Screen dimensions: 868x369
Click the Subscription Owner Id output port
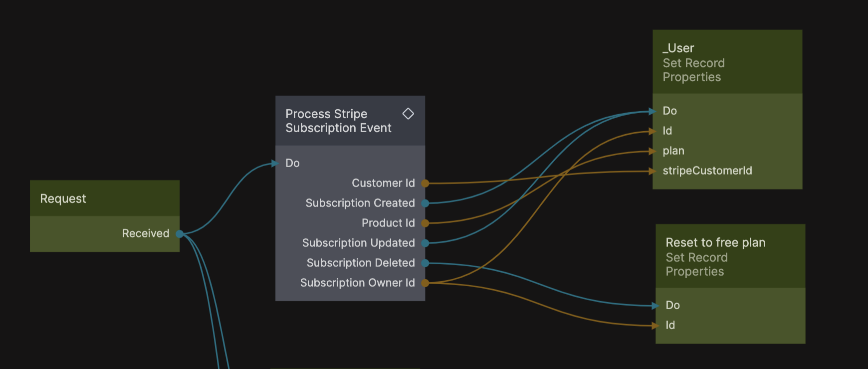[x=425, y=283]
